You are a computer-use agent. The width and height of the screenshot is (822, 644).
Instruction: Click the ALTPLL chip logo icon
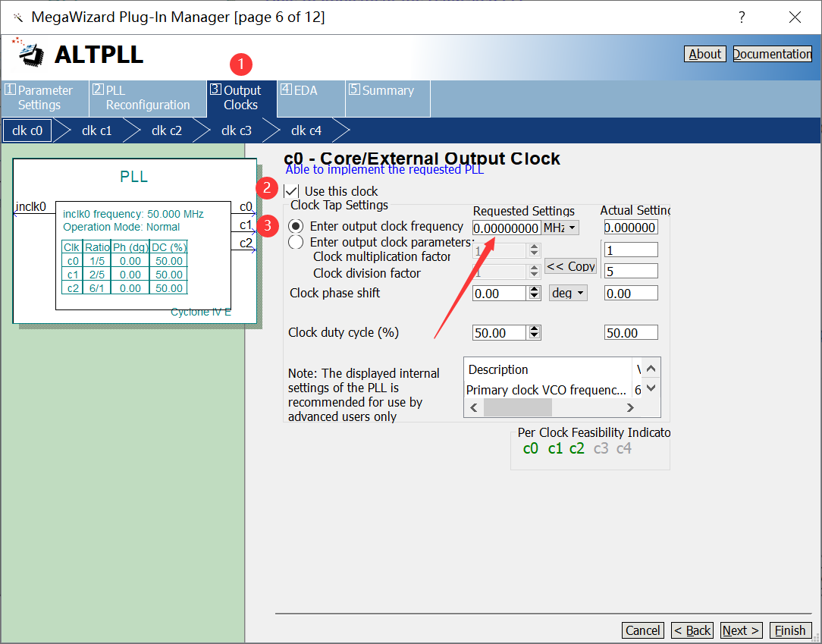[30, 52]
